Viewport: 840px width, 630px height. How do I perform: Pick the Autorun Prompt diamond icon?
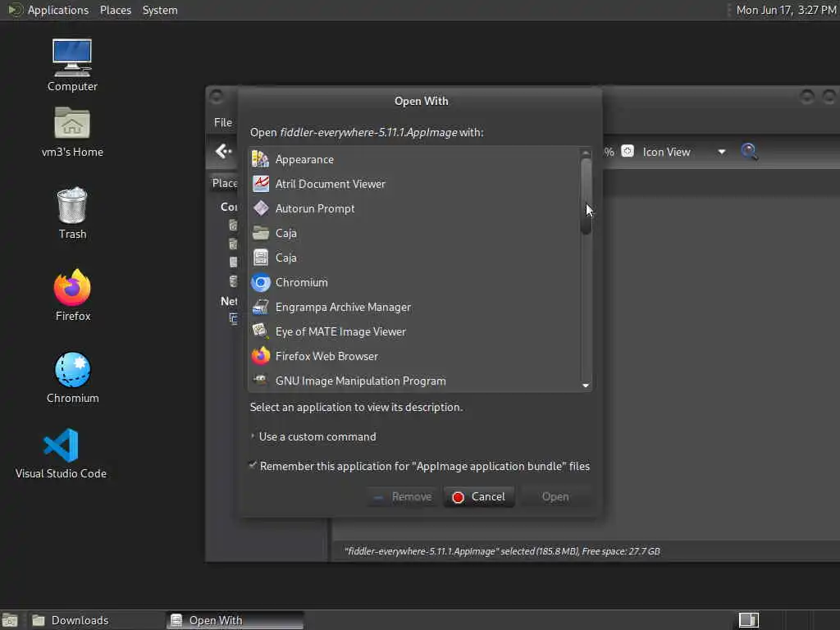260,208
